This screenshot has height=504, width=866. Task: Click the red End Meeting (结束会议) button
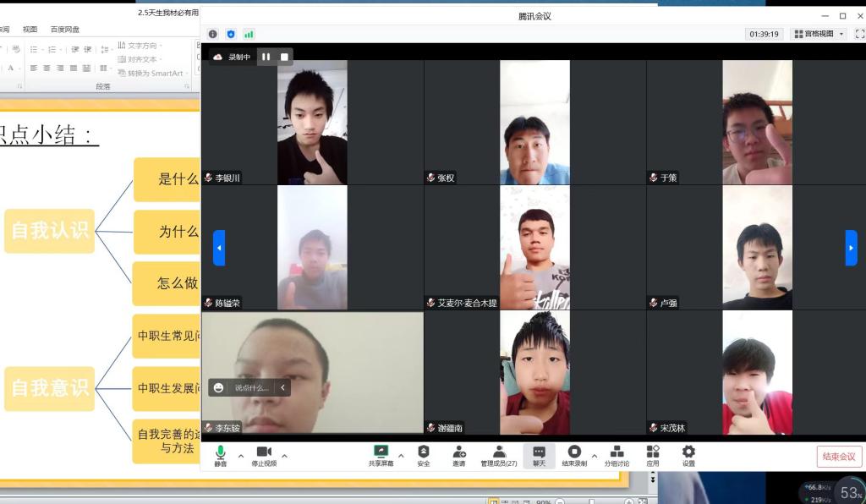coord(839,457)
